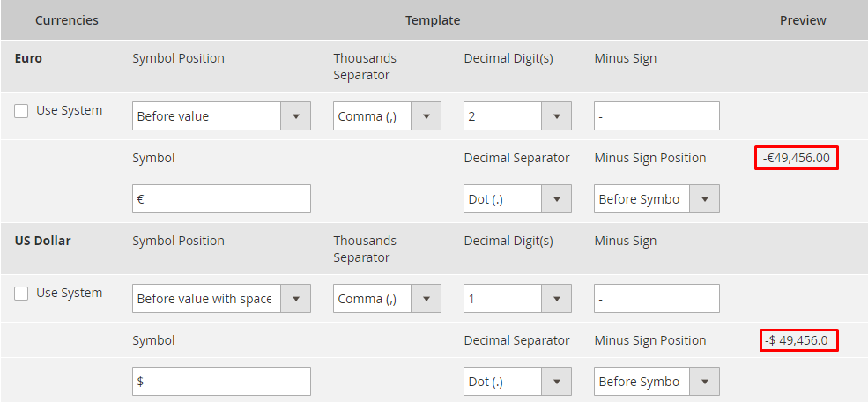Open Euro Symbol Position dropdown
This screenshot has width=868, height=402.
tap(220, 116)
